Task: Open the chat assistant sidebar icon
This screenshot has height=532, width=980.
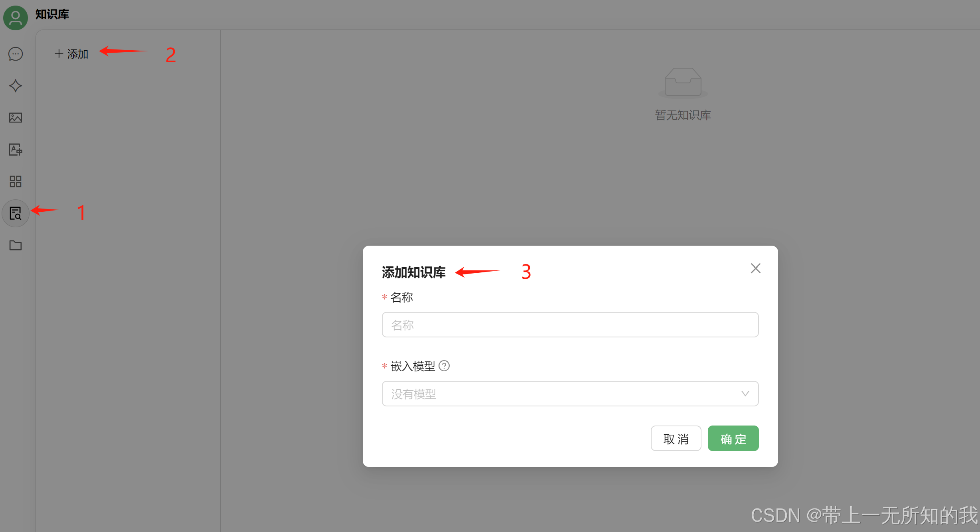Action: point(16,54)
